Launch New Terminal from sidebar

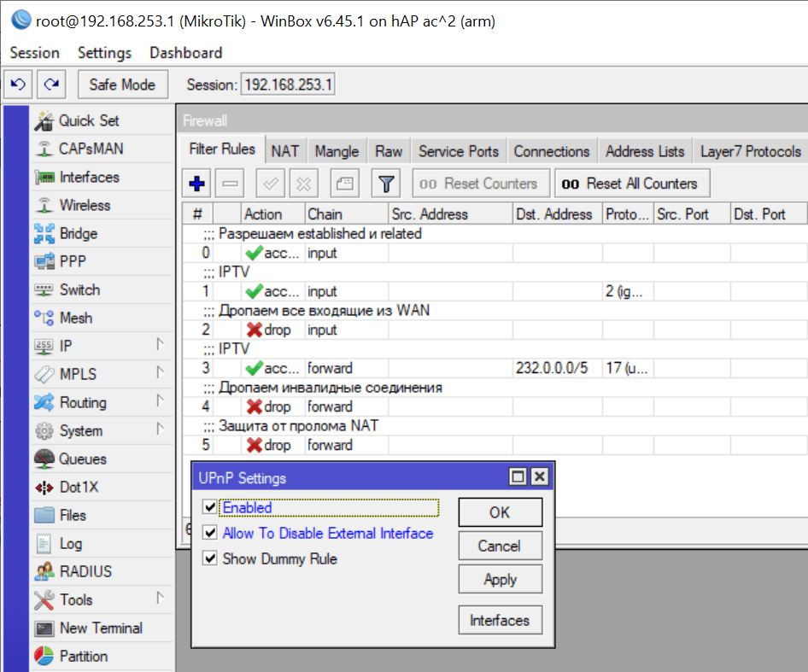click(102, 628)
